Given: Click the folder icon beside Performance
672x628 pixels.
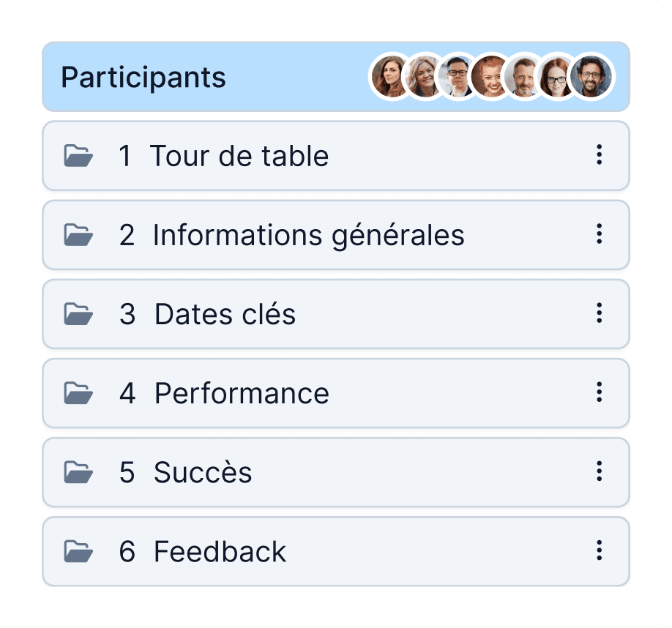Looking at the screenshot, I should coord(78,393).
